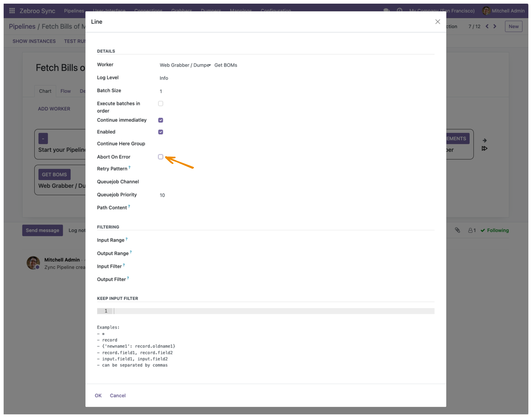Screen dimensions: 532x418
Task: Uncheck the Enabled checkbox
Action: coord(161,132)
